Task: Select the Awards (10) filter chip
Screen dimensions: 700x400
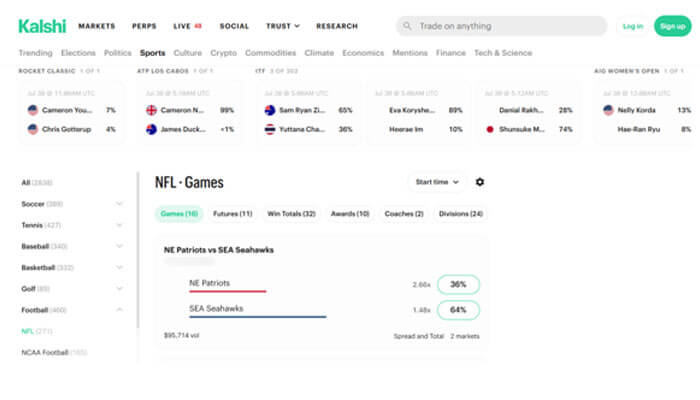Action: coord(350,214)
